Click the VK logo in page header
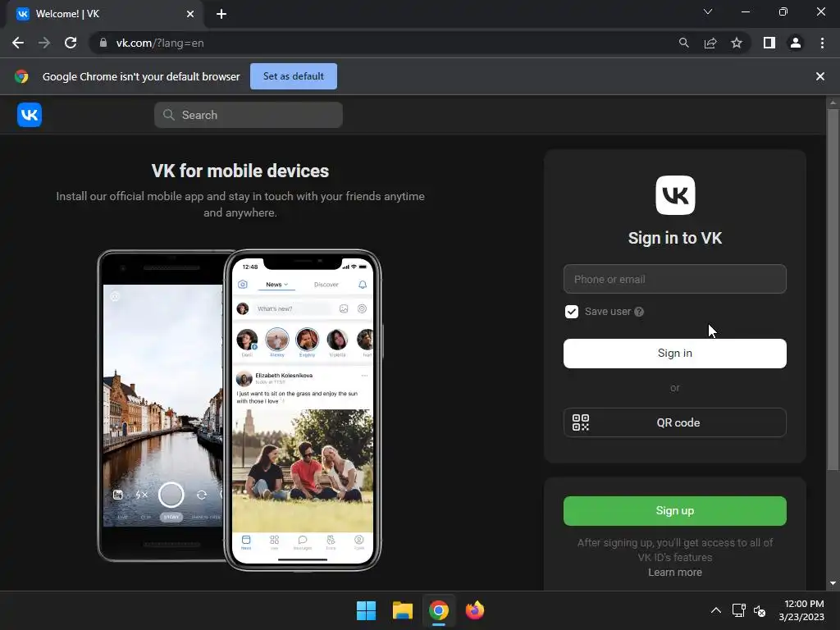 coord(30,115)
